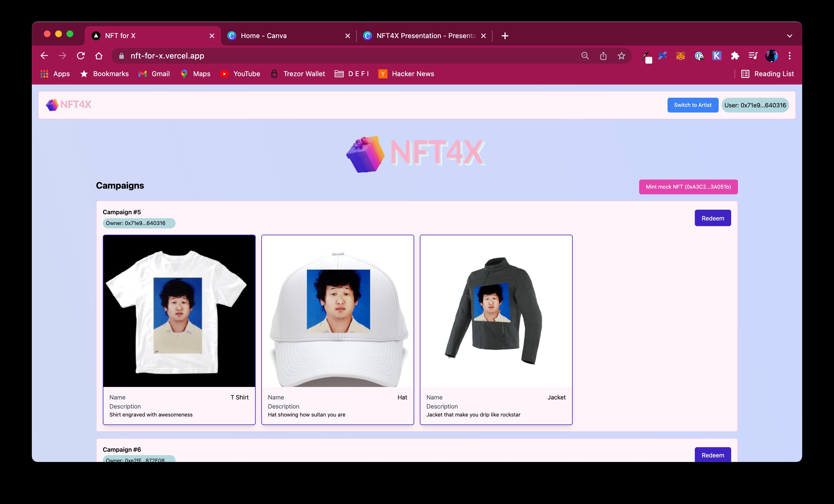Image resolution: width=834 pixels, height=504 pixels.
Task: Click the NFT4X logo icon
Action: [x=53, y=105]
